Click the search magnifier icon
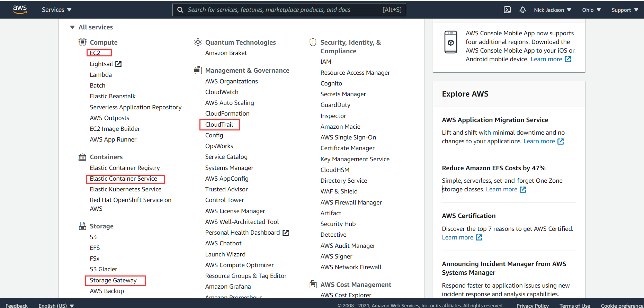644x308 pixels. pos(180,10)
